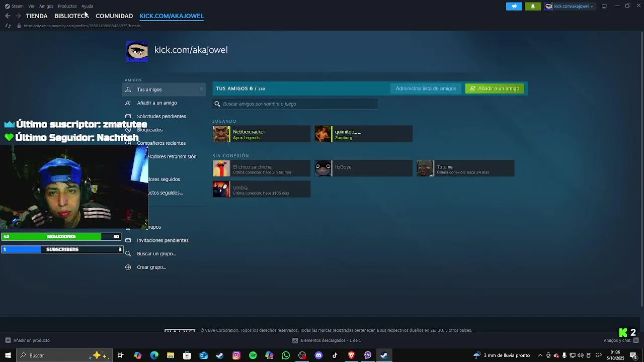
Task: Click the Crear grupo plus icon
Action: coord(128,267)
